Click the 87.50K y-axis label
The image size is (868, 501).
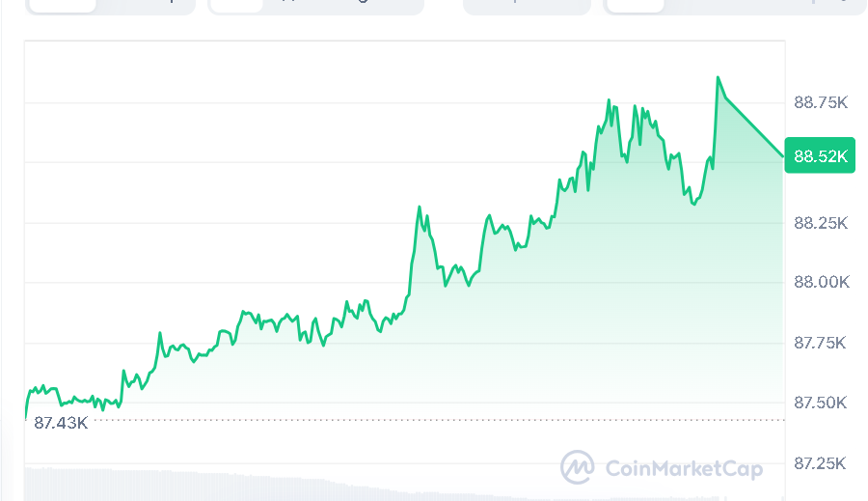(x=820, y=403)
